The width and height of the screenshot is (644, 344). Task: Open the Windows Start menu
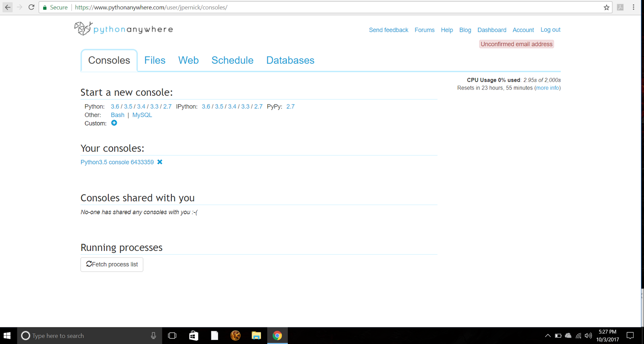point(7,336)
